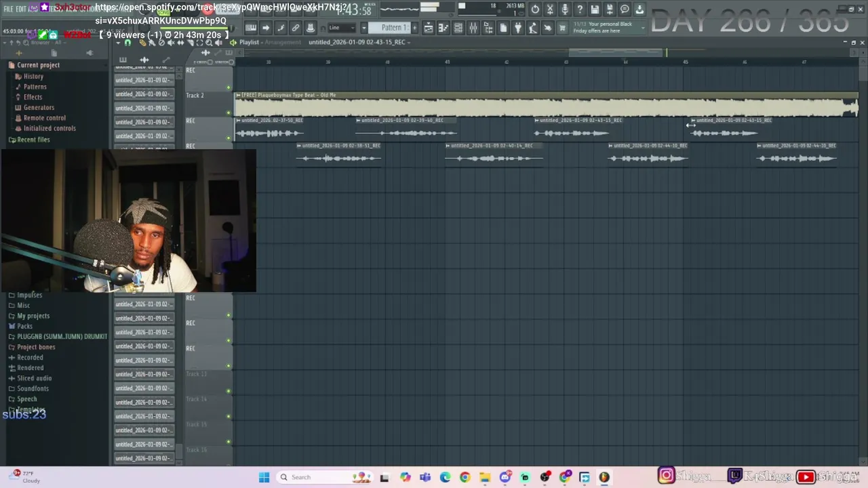The width and height of the screenshot is (868, 488).
Task: Click the Pattern 1 name field
Action: point(390,28)
